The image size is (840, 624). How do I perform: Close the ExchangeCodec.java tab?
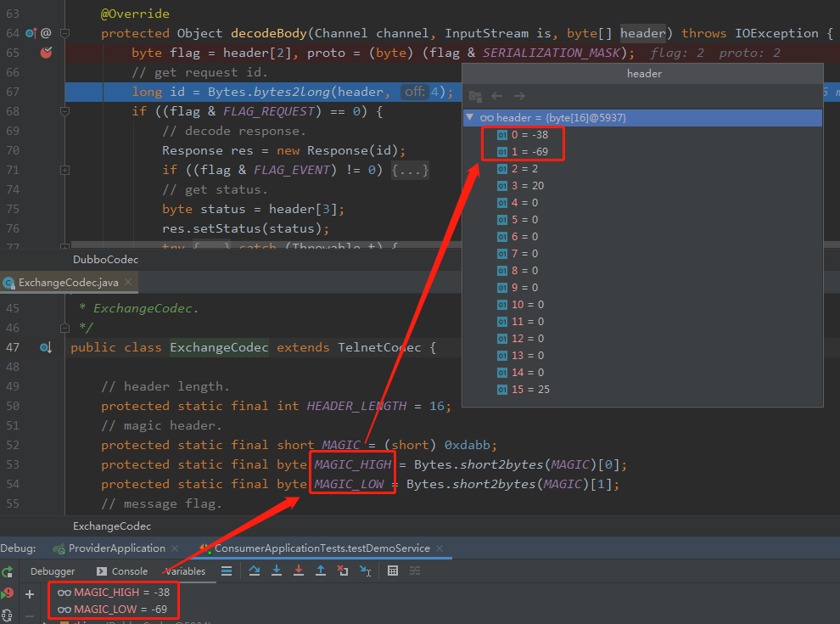pos(128,282)
